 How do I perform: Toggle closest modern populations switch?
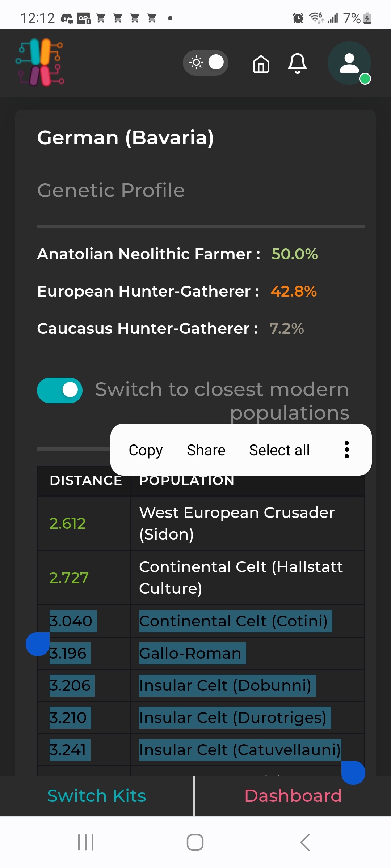tap(60, 390)
